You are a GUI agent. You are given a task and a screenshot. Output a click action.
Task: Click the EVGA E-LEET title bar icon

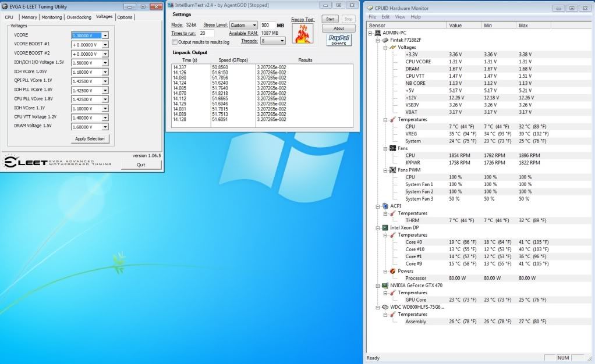pos(5,6)
